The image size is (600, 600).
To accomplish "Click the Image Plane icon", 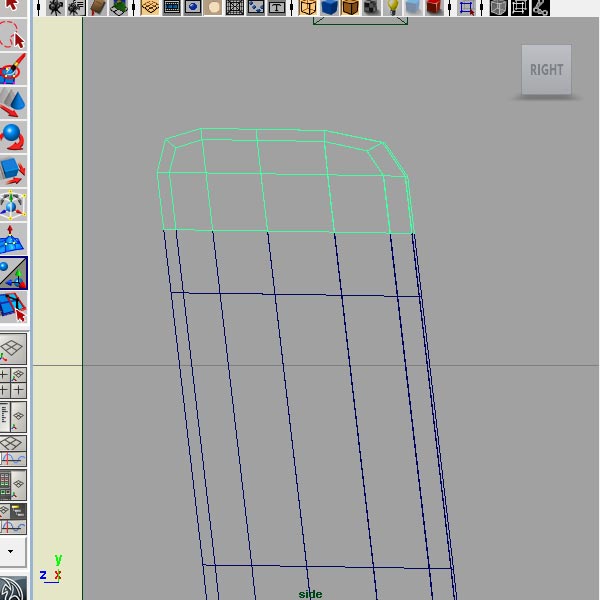I will (x=118, y=8).
